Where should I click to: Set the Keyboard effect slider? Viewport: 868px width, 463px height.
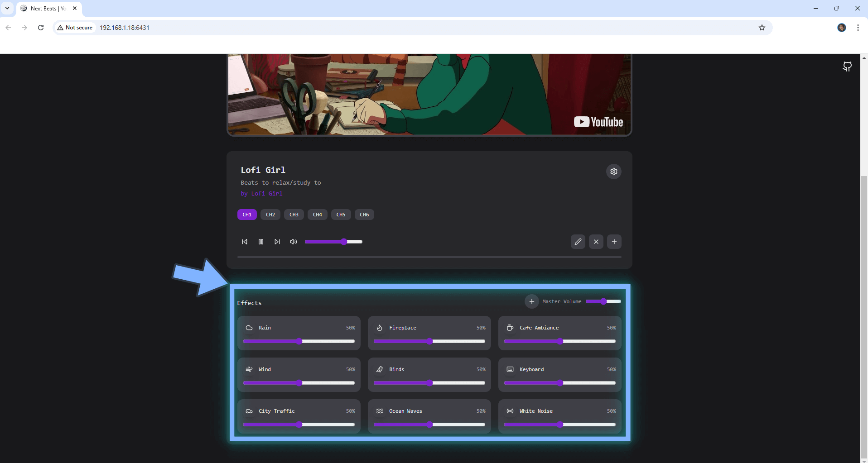coord(560,383)
